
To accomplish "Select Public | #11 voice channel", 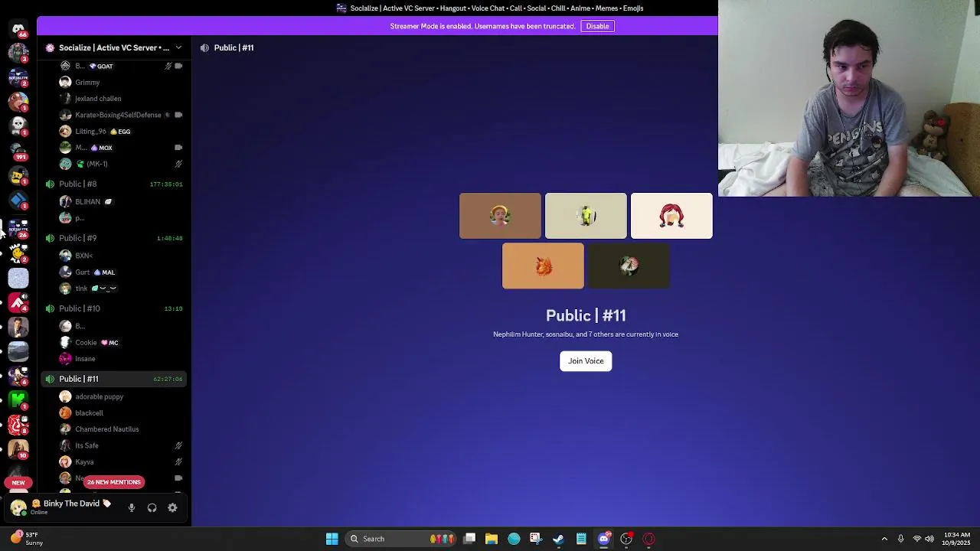I will coord(113,379).
